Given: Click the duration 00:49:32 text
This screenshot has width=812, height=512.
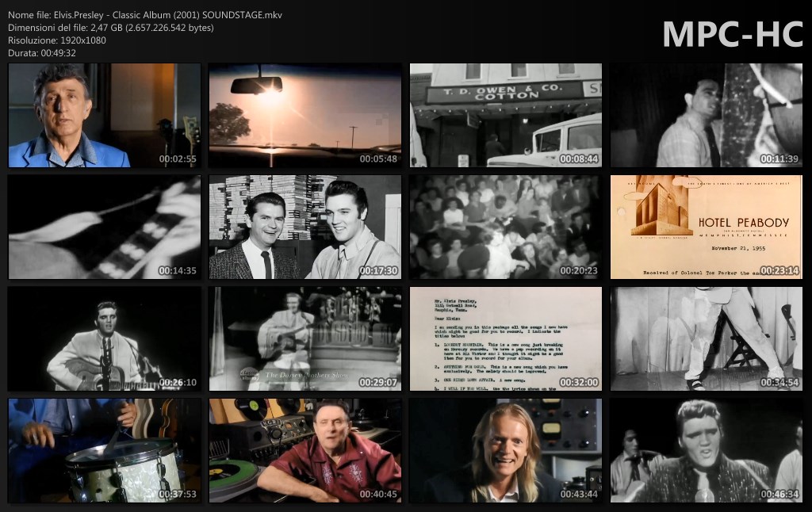Looking at the screenshot, I should (42, 53).
